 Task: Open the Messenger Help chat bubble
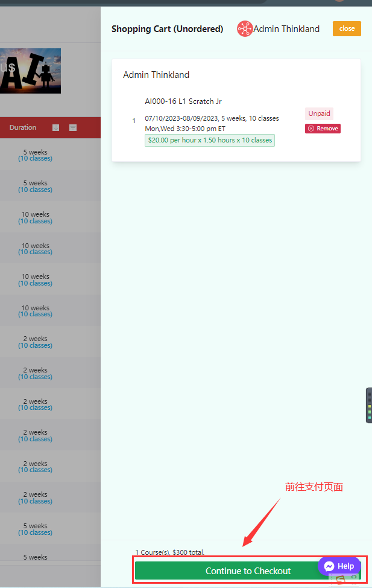(339, 566)
